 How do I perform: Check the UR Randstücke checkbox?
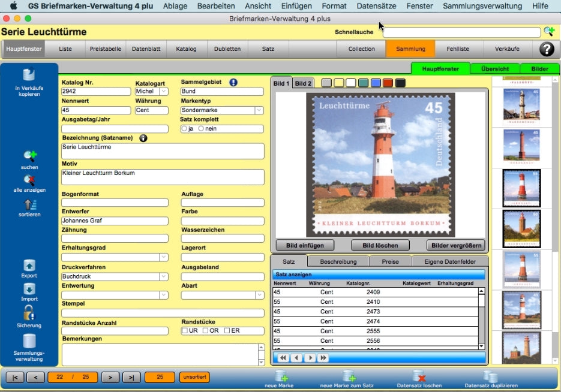click(x=185, y=331)
